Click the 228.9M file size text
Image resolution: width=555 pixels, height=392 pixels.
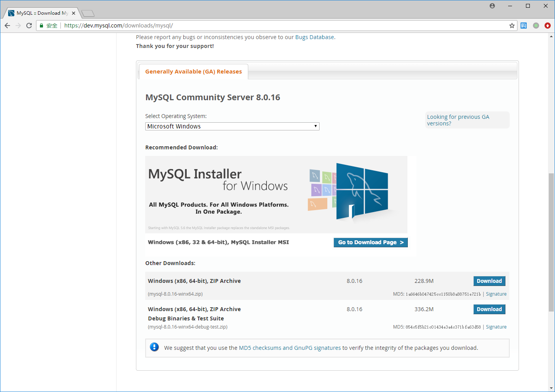[424, 281]
